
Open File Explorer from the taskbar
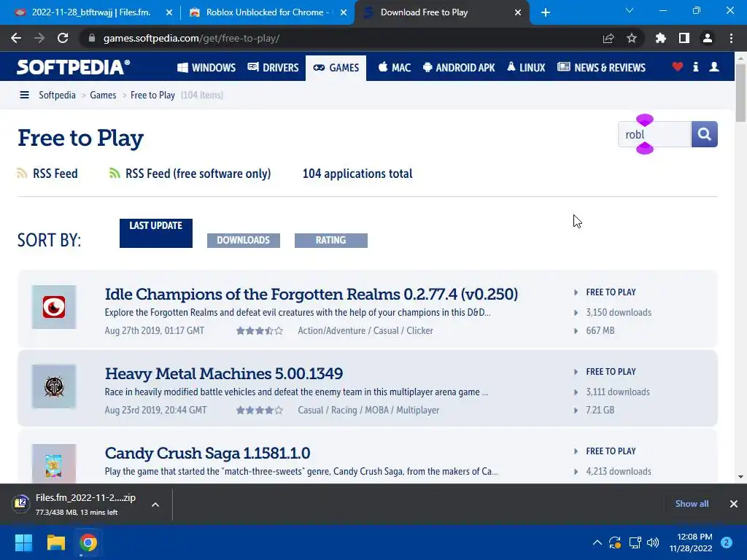tap(55, 542)
